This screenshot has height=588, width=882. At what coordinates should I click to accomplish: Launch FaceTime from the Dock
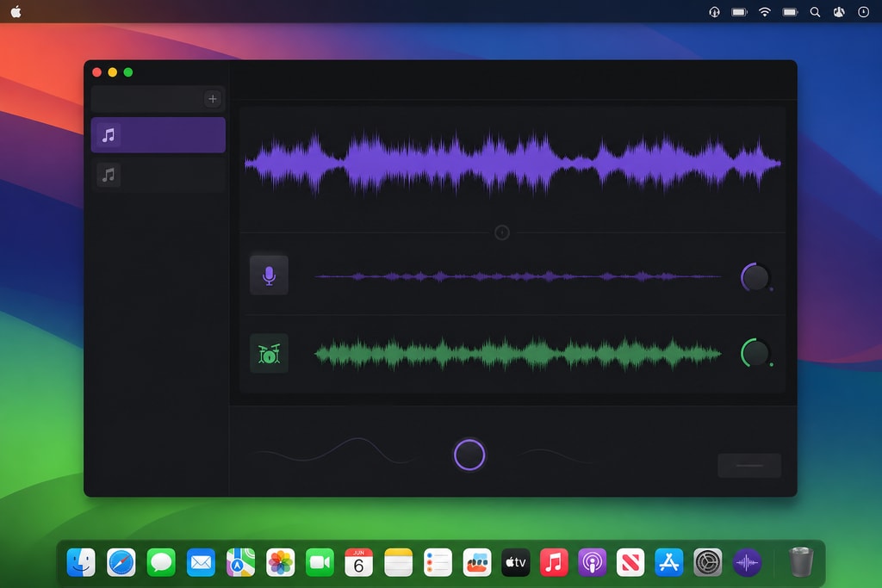320,562
